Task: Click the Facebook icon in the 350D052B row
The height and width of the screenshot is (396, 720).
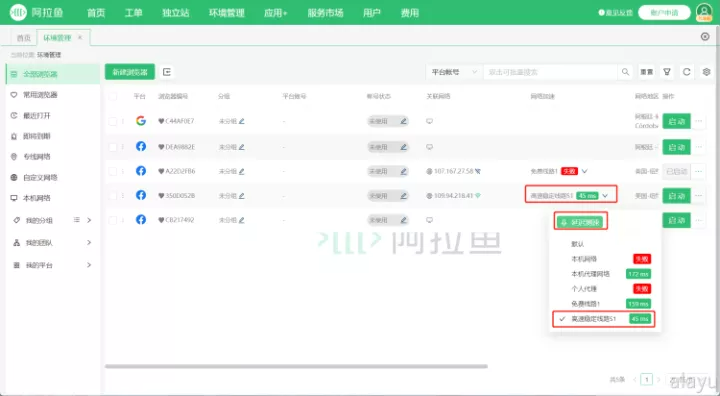Action: coord(141,195)
